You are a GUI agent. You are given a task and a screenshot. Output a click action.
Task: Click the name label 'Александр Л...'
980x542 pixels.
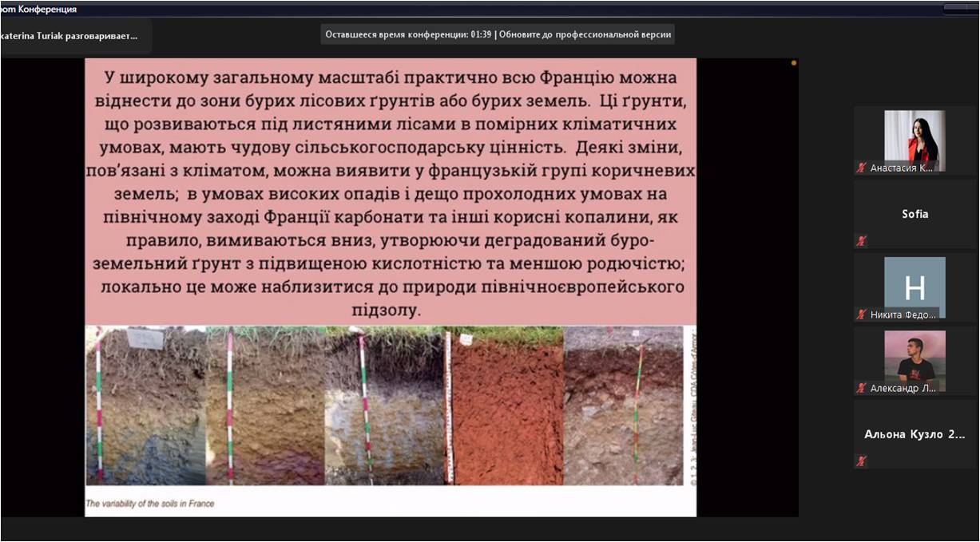[903, 388]
